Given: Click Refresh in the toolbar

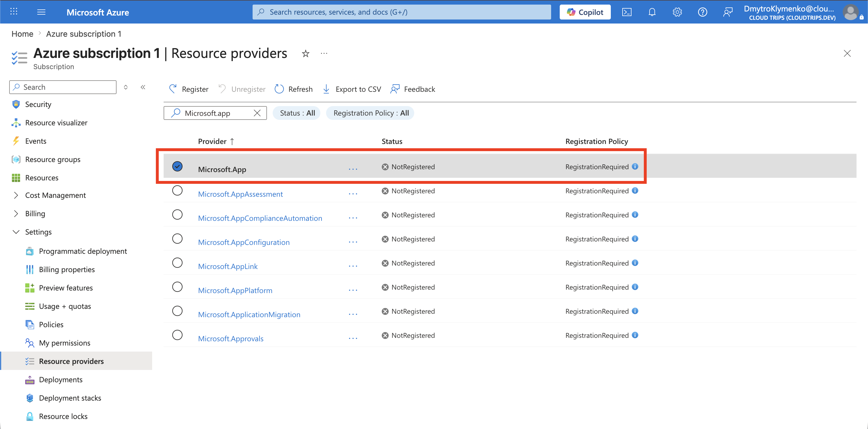Looking at the screenshot, I should 293,89.
